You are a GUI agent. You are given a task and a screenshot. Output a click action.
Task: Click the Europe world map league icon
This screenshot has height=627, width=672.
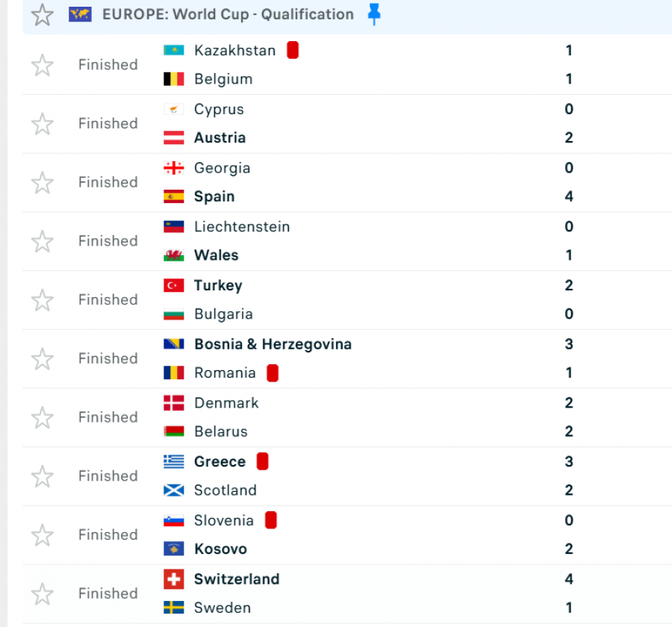tap(80, 14)
